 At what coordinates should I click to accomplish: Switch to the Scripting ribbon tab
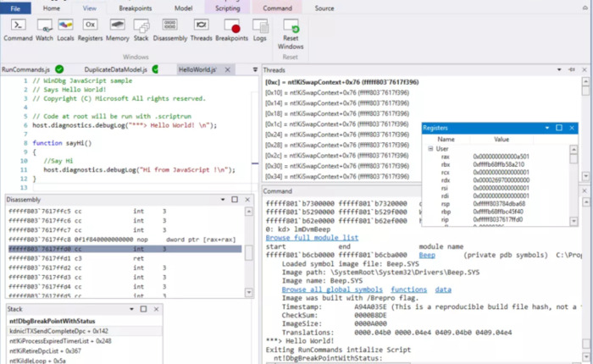(227, 8)
